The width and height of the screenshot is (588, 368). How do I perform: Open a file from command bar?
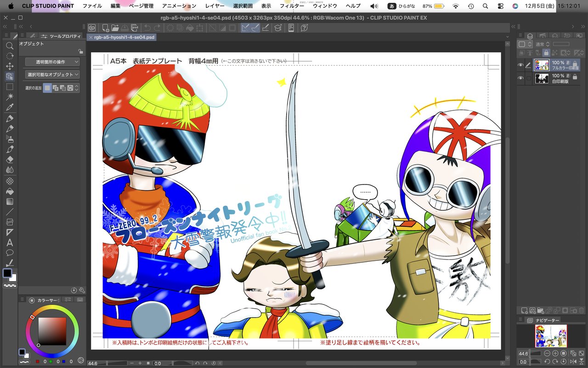pyautogui.click(x=115, y=28)
